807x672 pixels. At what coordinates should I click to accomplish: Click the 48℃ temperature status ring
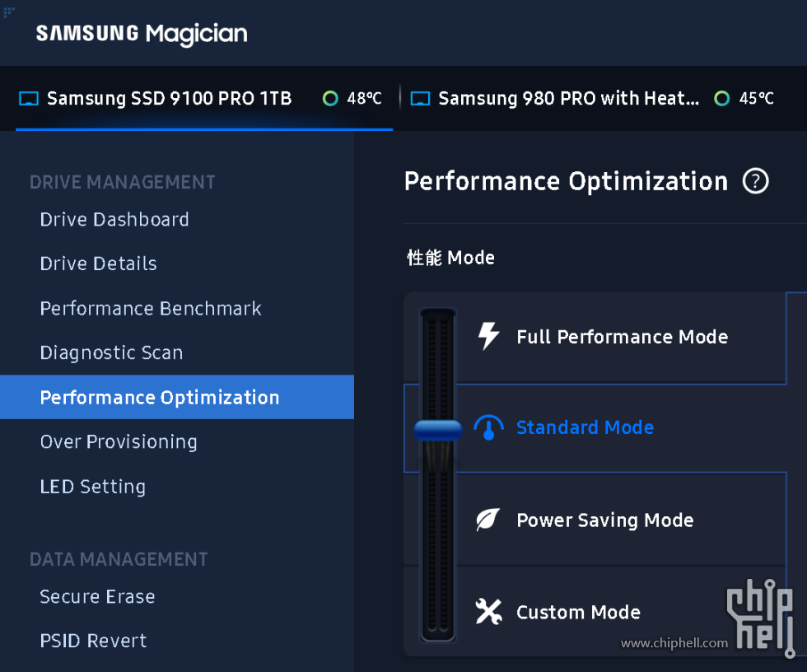(330, 99)
